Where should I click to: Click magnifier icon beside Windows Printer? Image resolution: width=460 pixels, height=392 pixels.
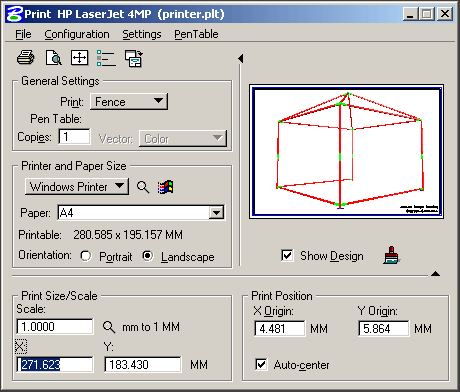point(143,187)
